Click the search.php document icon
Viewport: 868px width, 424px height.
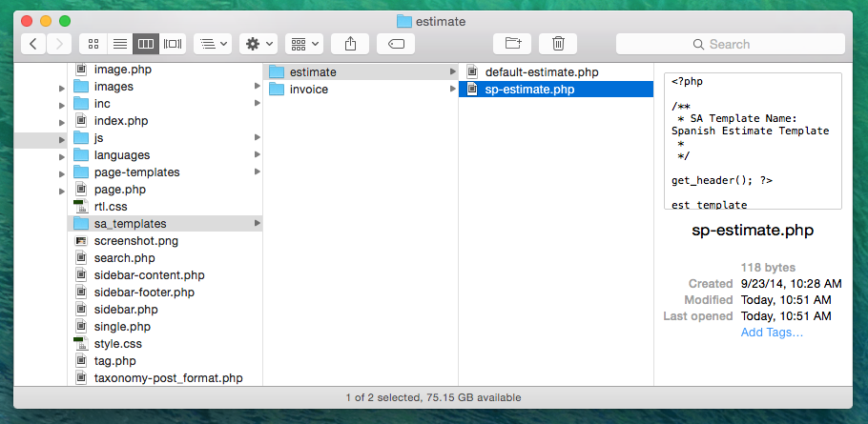click(x=81, y=257)
